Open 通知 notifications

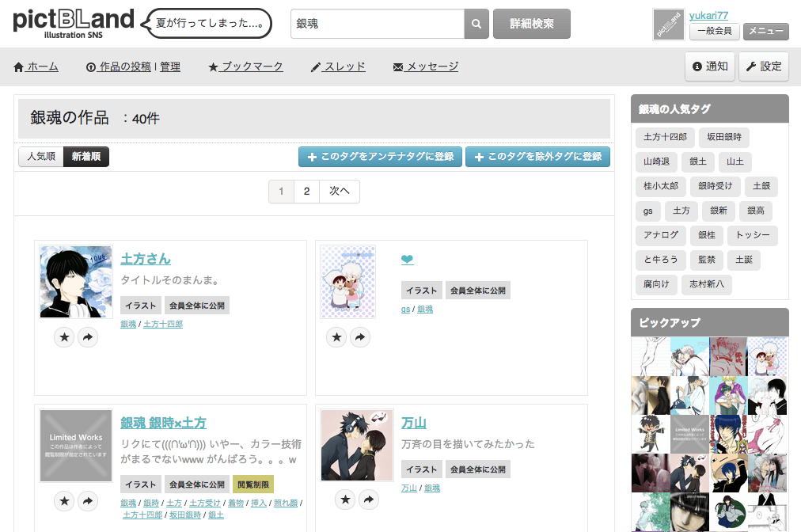711,66
